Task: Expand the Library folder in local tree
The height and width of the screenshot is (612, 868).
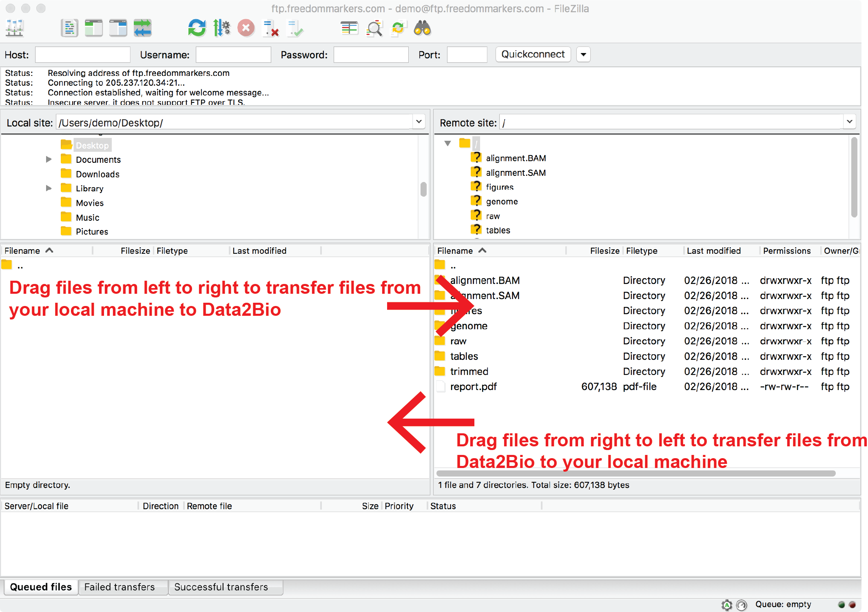Action: coord(49,188)
